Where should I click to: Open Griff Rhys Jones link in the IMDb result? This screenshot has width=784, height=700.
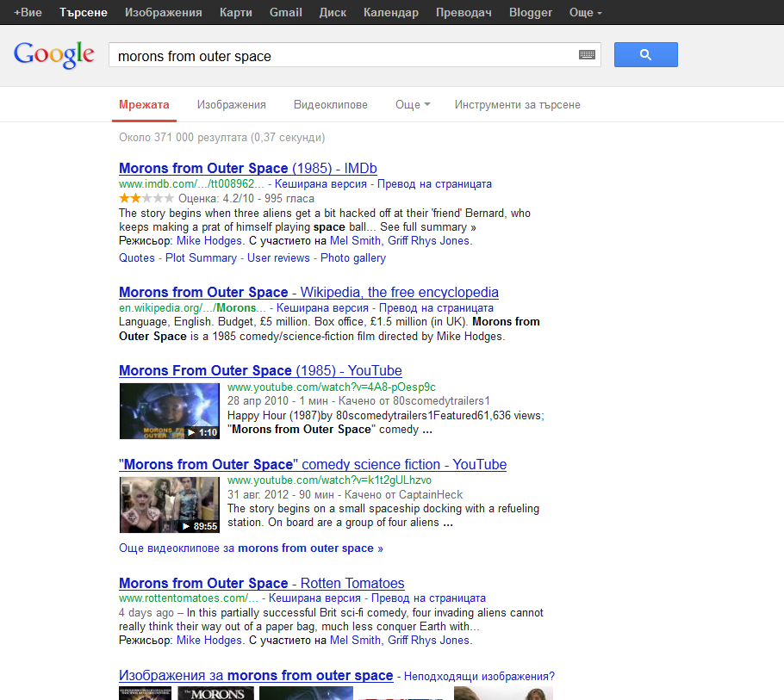pyautogui.click(x=428, y=241)
